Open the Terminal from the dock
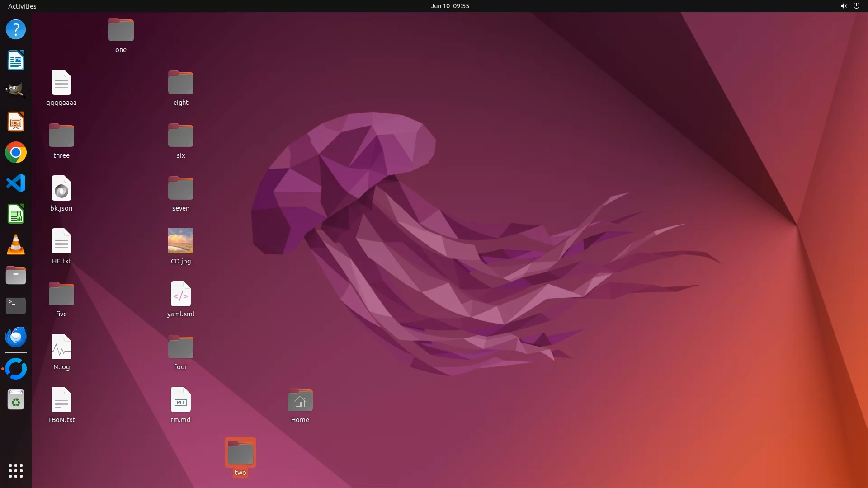Screen dimensions: 868x488 (16, 306)
